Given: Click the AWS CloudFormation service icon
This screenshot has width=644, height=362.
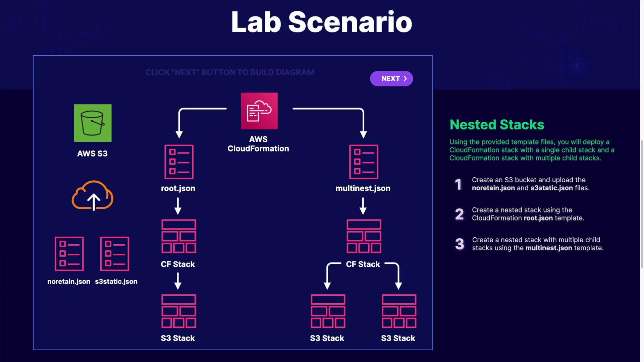Looking at the screenshot, I should tap(259, 111).
